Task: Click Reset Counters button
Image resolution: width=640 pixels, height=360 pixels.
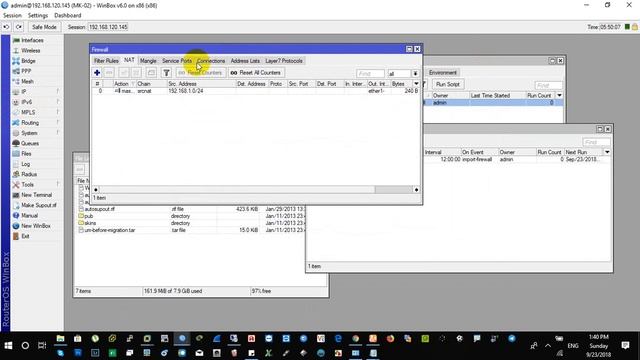Action: (200, 73)
